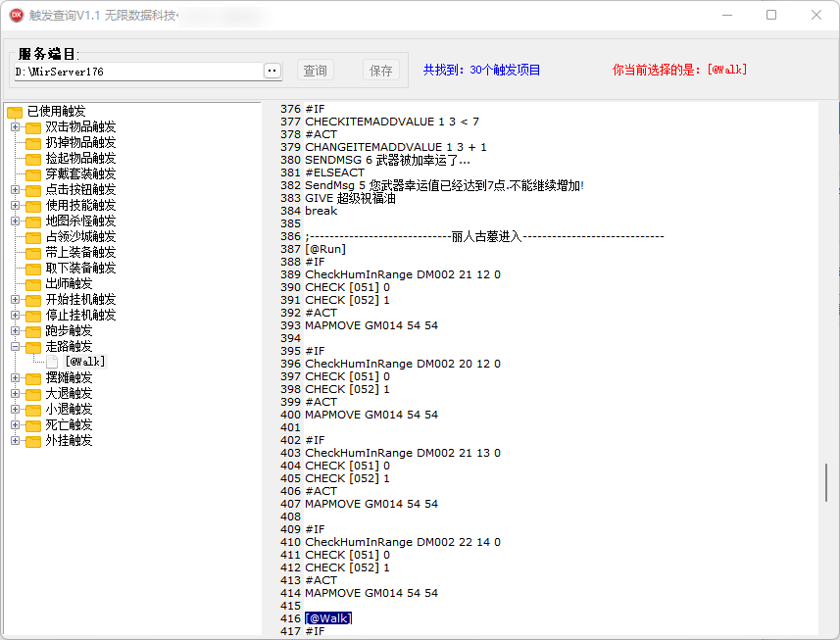Select the 已使用触发 root label

(x=56, y=112)
